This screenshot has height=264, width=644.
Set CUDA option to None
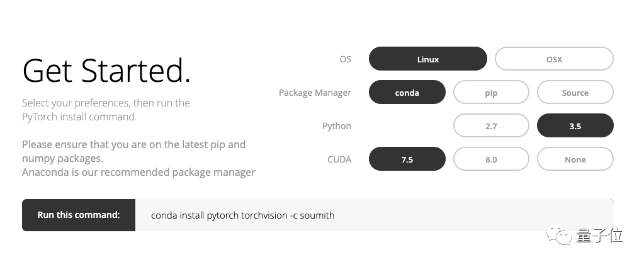(575, 159)
